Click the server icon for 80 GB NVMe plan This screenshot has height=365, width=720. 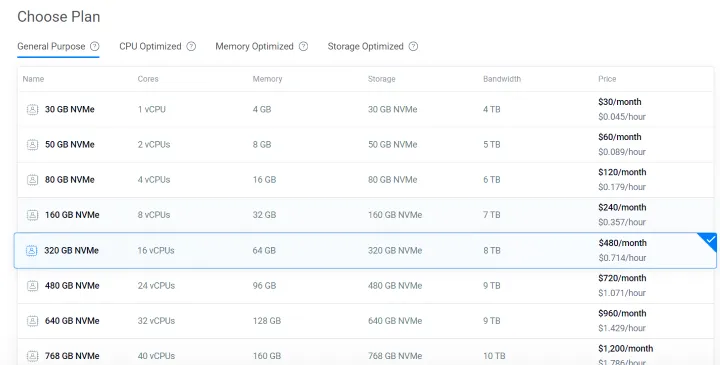[x=32, y=180]
